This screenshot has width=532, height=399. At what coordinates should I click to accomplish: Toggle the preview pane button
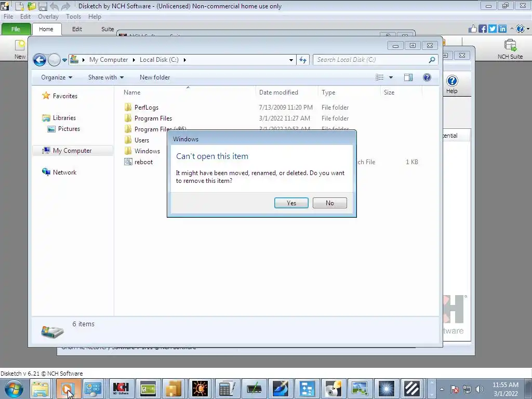click(x=408, y=77)
